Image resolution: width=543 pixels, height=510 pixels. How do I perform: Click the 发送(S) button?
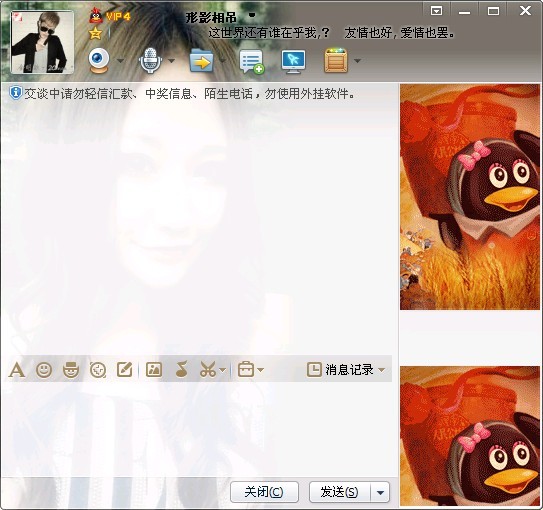[339, 492]
